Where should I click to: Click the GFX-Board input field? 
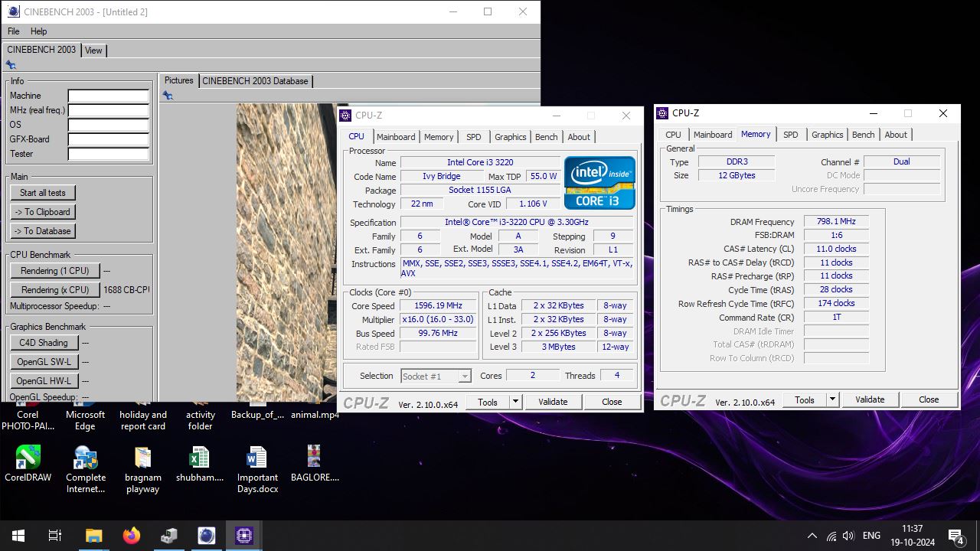109,139
